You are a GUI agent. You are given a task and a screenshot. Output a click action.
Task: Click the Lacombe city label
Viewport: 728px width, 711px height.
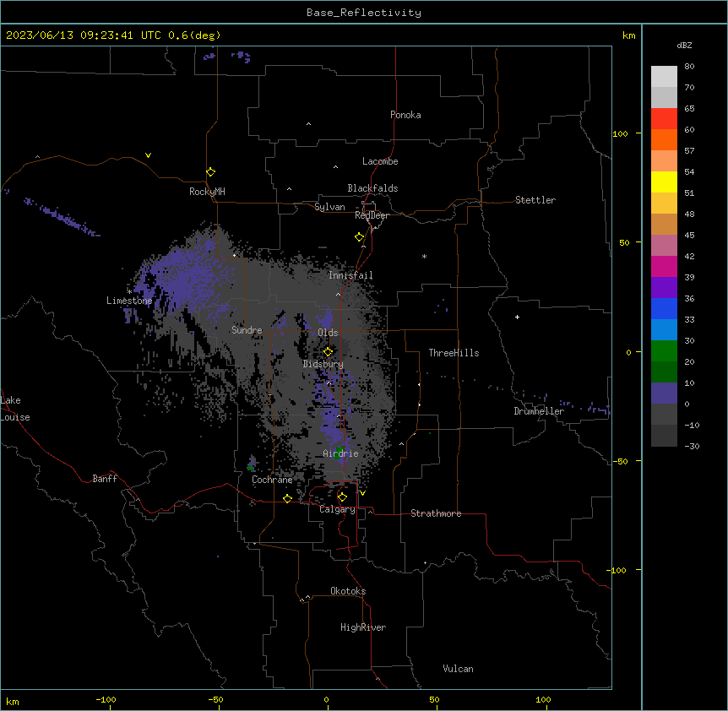pos(380,161)
